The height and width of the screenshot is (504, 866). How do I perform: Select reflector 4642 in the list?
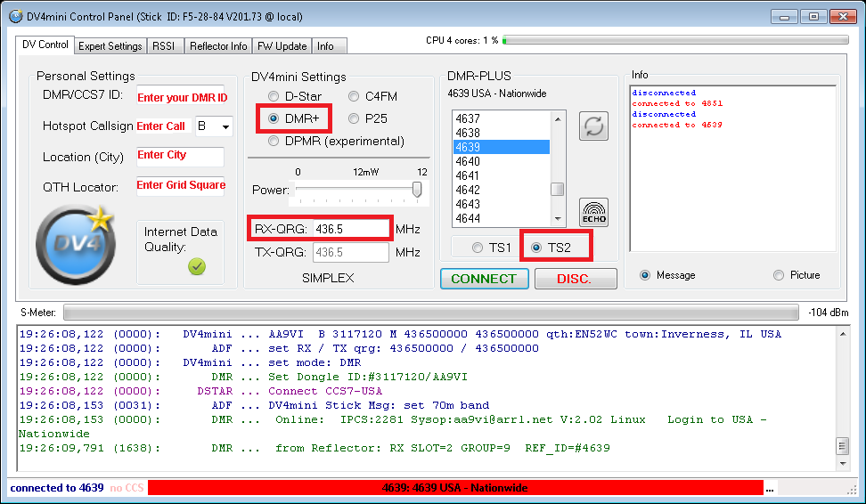502,190
